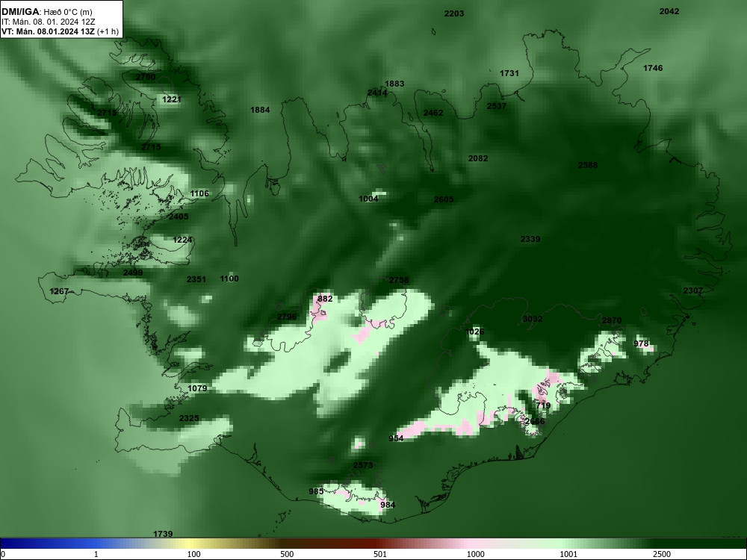Select the 978 value label
This screenshot has width=747, height=560.
click(x=641, y=343)
